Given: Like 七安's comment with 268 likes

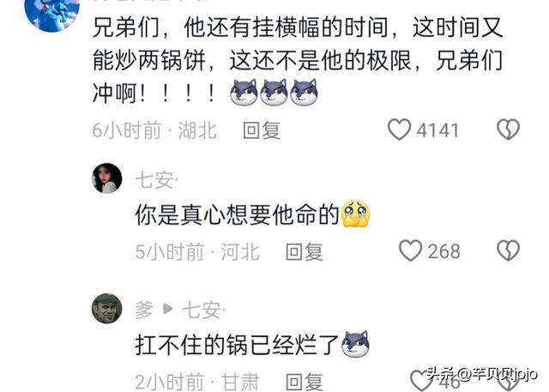Looking at the screenshot, I should [x=410, y=250].
